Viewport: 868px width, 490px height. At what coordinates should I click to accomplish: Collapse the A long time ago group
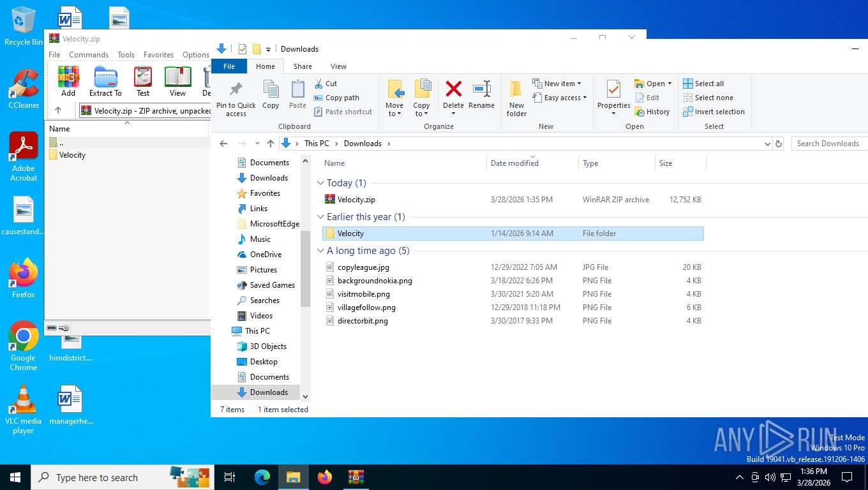320,251
